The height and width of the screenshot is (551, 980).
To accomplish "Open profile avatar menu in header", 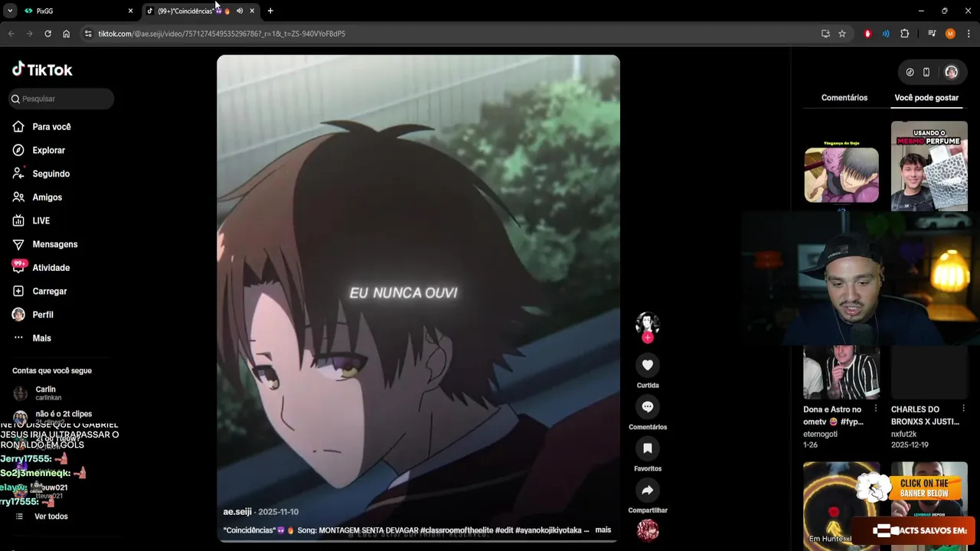I will tap(951, 72).
